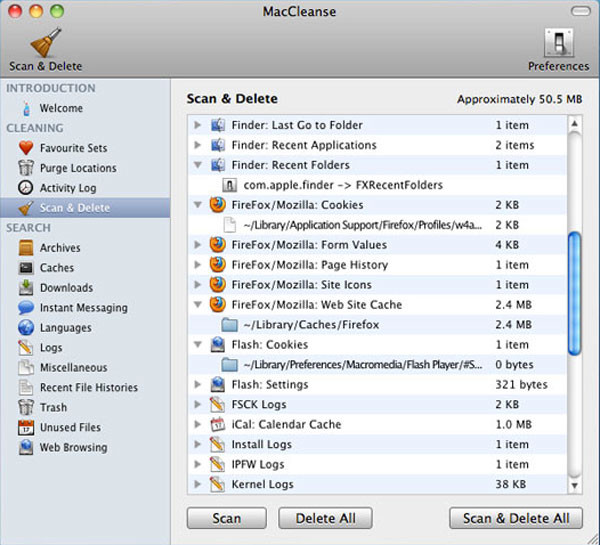The image size is (600, 545).
Task: Click the 321 bytes size value
Action: 521,384
